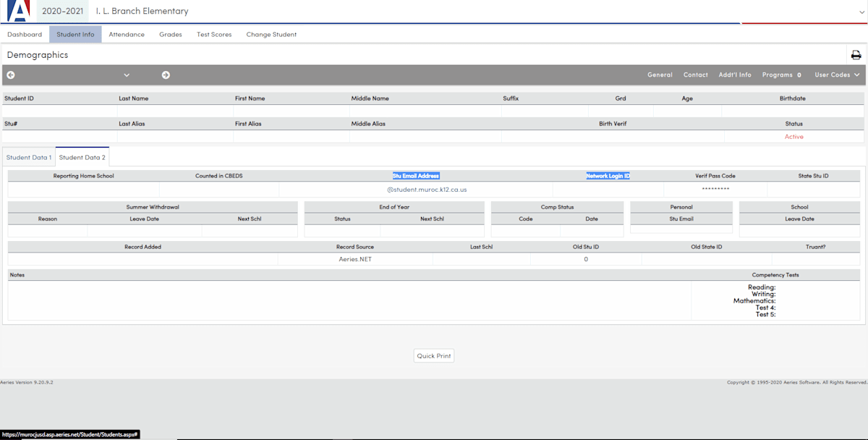This screenshot has height=440, width=868.
Task: Jump to the Contact section link
Action: (x=696, y=75)
